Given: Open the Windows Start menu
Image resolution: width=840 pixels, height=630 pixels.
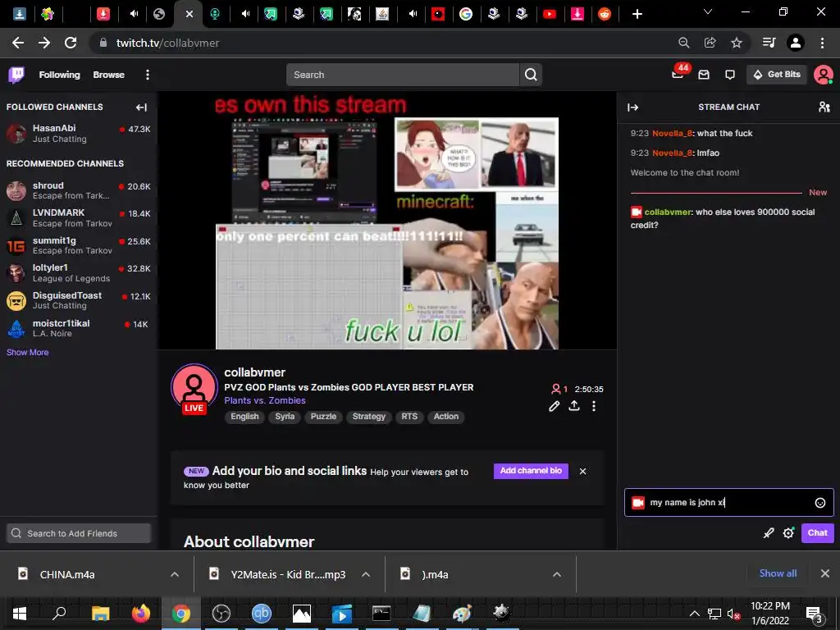Looking at the screenshot, I should [20, 614].
